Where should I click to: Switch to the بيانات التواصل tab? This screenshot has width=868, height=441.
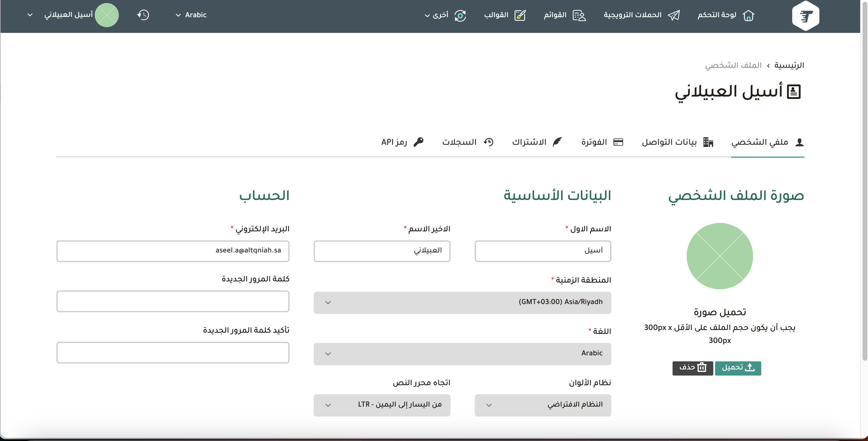point(677,142)
